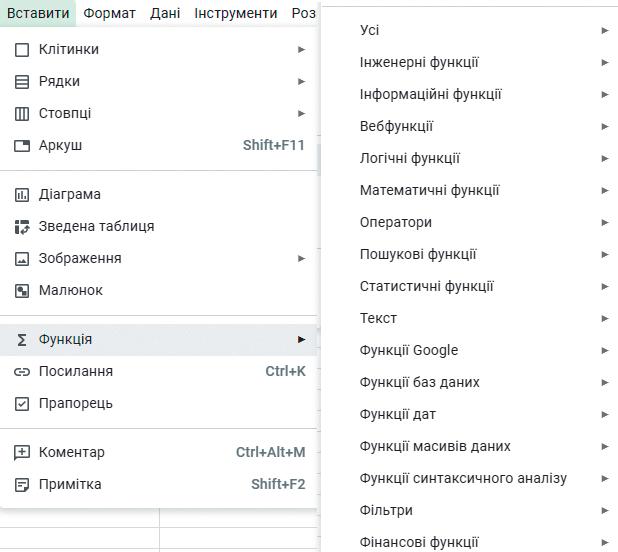The width and height of the screenshot is (618, 552).
Task: Click the Посилання link icon
Action: pos(22,371)
